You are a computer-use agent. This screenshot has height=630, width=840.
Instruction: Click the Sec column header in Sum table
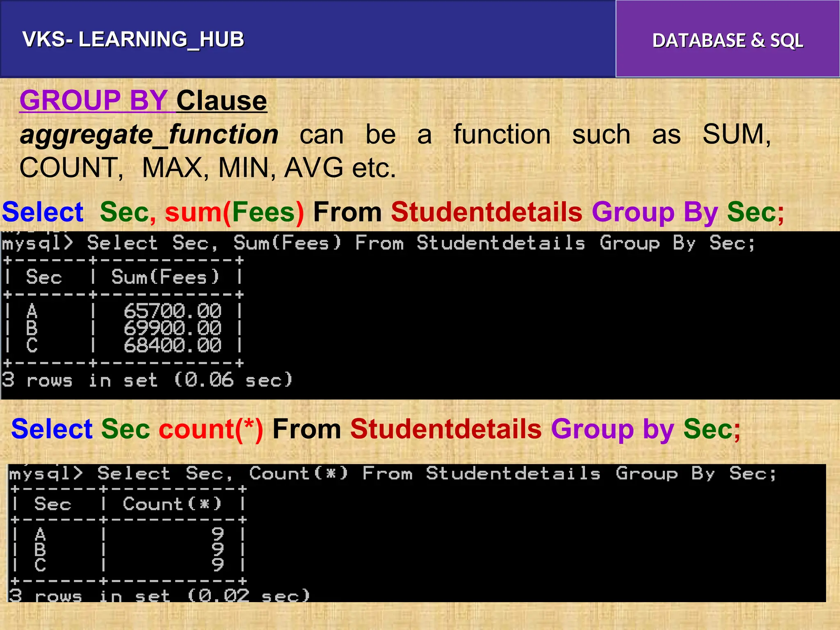tap(44, 277)
